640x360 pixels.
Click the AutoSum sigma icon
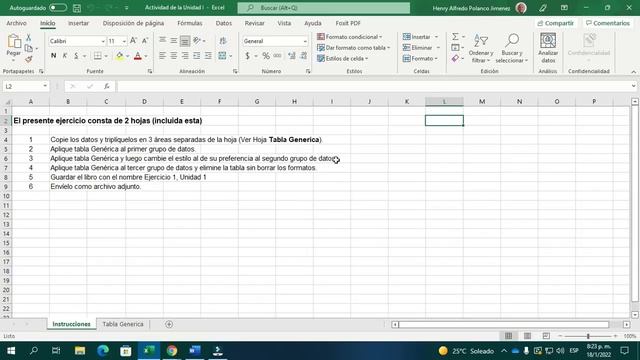click(x=455, y=37)
